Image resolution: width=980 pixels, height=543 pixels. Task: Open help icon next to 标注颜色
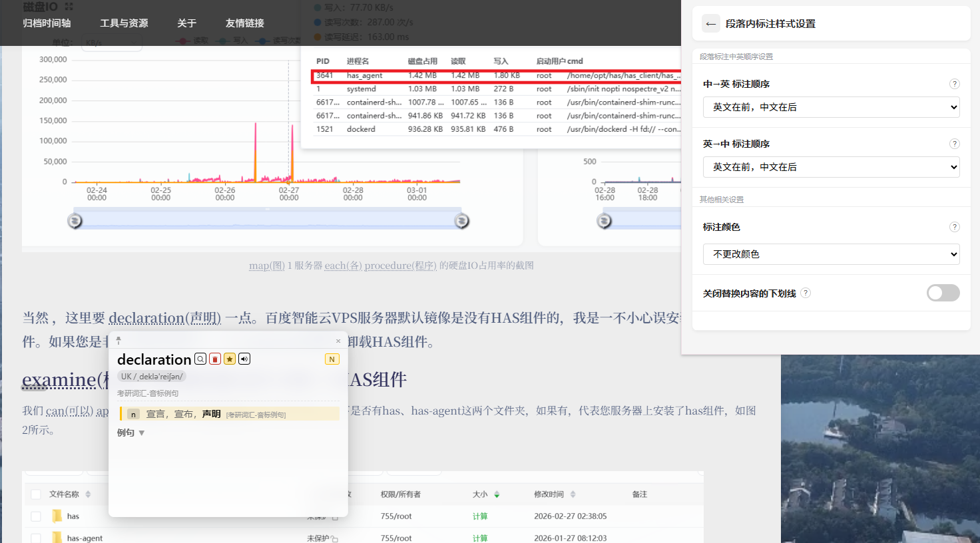coord(954,227)
